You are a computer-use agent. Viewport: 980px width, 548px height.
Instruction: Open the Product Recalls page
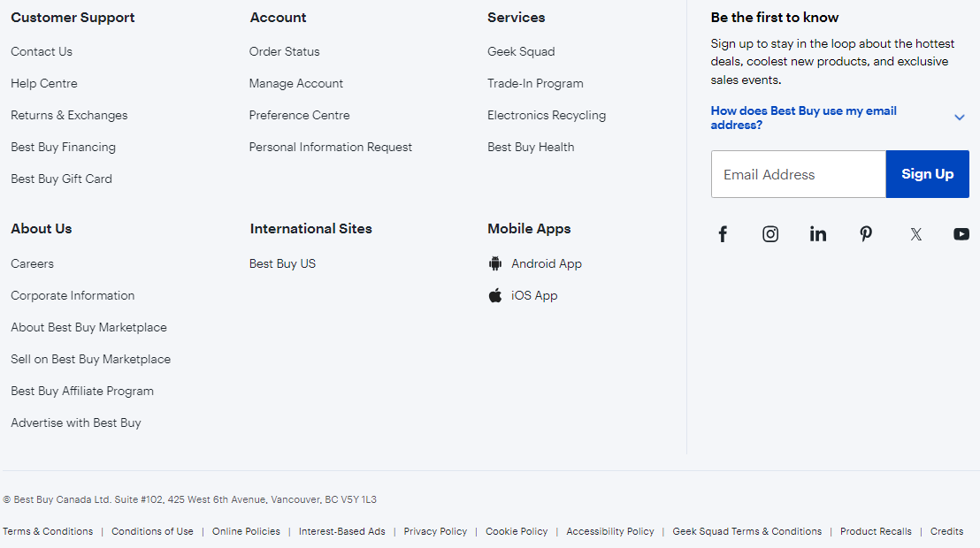click(x=876, y=531)
